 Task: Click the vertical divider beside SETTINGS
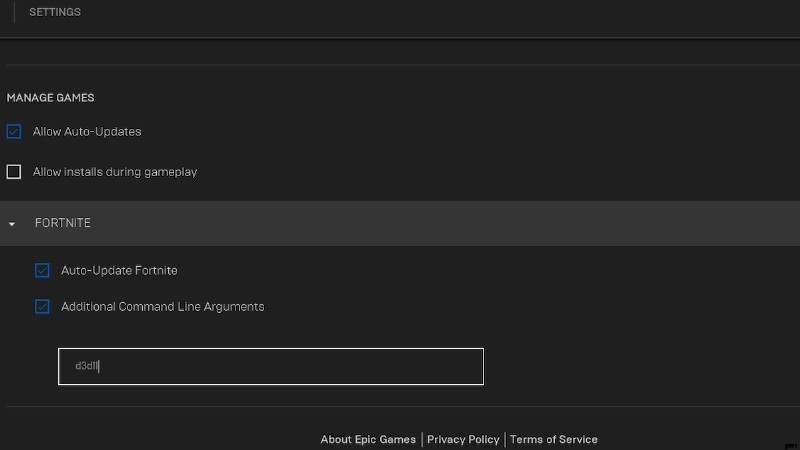[14, 12]
